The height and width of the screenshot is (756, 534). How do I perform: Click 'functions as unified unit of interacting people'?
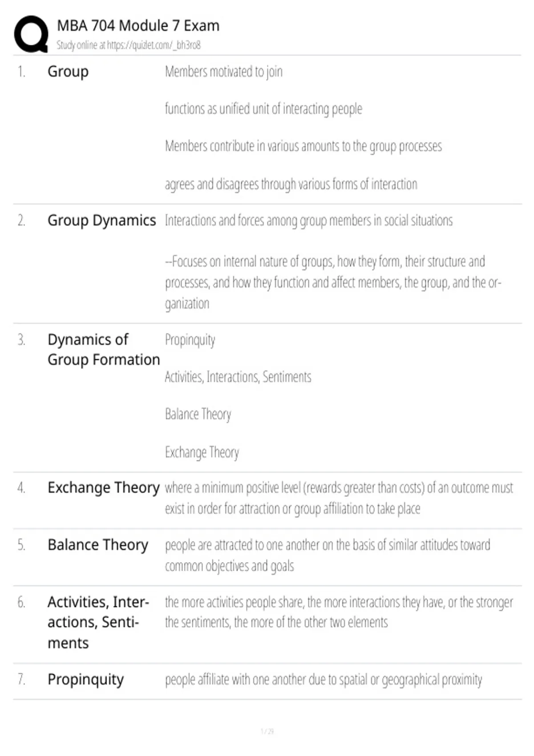[x=263, y=109]
